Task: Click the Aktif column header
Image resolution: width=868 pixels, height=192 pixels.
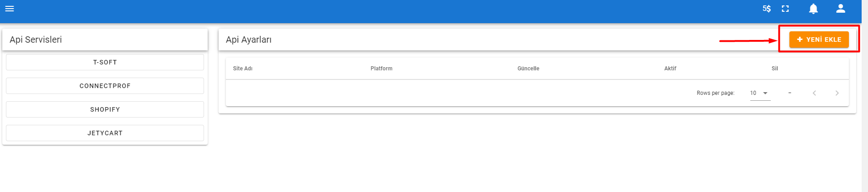Action: point(670,69)
